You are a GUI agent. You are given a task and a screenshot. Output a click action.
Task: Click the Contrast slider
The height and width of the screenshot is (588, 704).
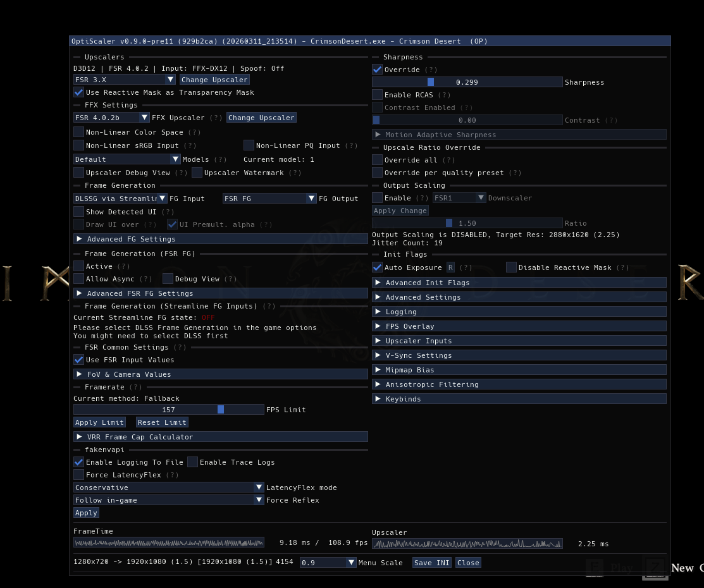[x=467, y=120]
